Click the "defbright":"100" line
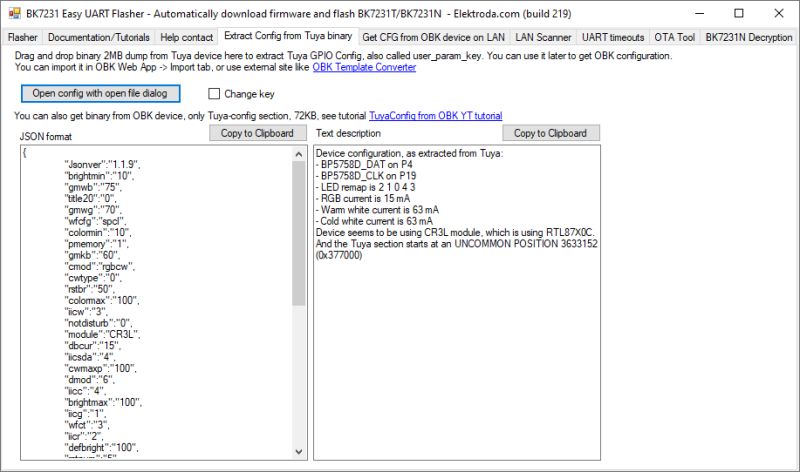 (x=102, y=448)
